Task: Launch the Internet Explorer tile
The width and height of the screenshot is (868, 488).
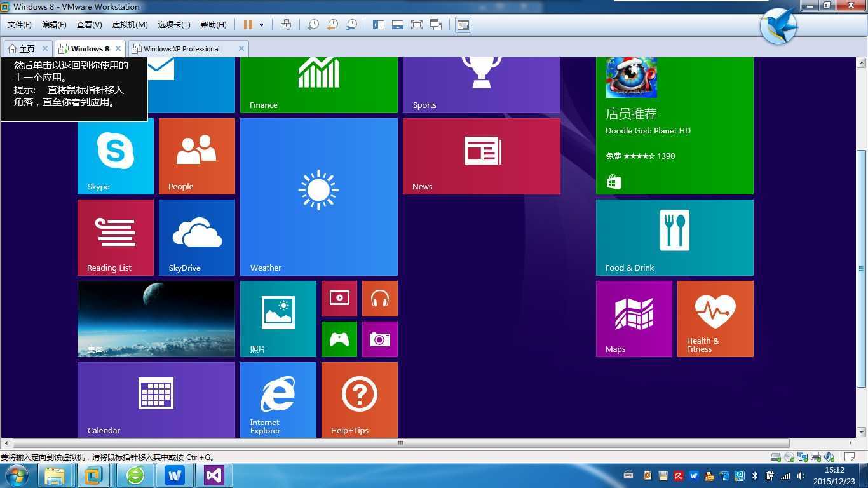Action: [x=278, y=400]
